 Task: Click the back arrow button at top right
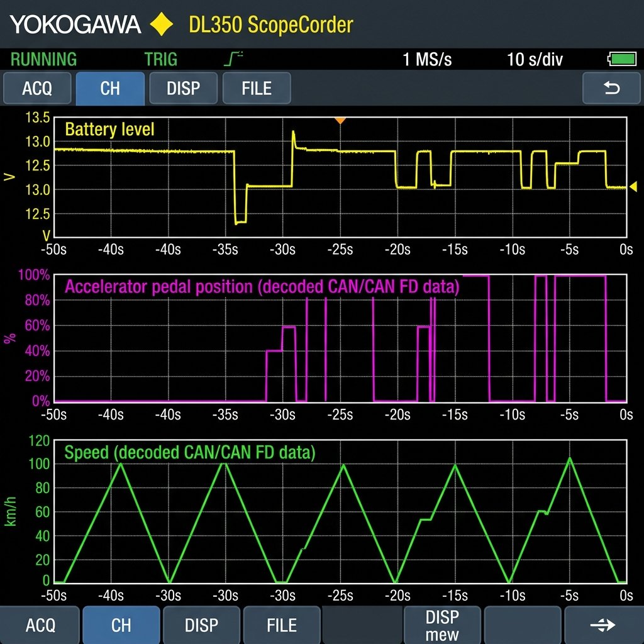coord(611,88)
